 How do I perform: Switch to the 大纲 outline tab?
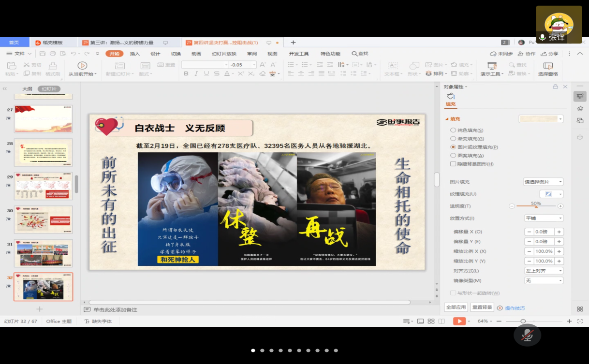27,89
